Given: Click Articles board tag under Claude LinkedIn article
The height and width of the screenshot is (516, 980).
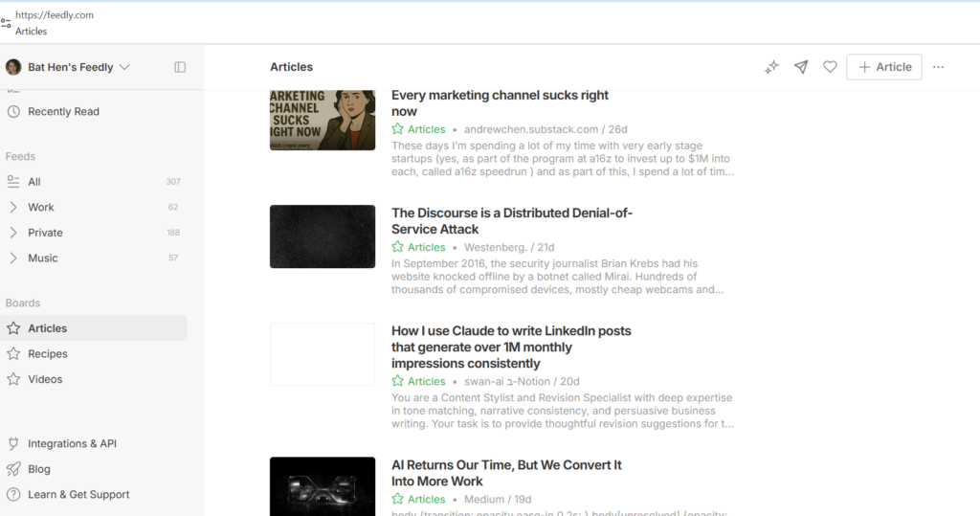Looking at the screenshot, I should pyautogui.click(x=426, y=381).
